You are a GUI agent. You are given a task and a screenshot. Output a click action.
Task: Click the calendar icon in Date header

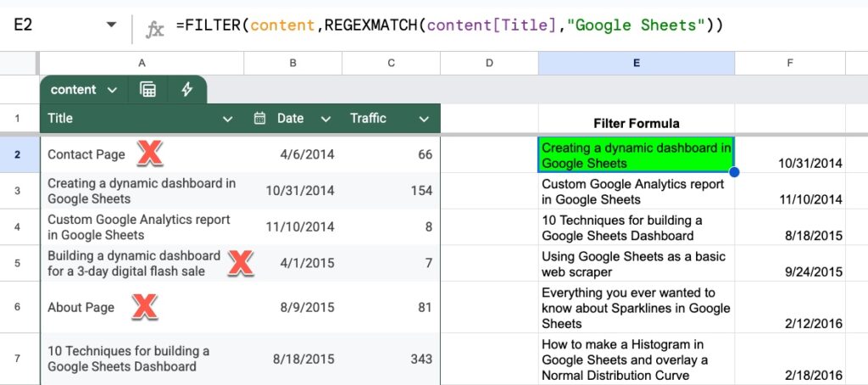tap(260, 119)
